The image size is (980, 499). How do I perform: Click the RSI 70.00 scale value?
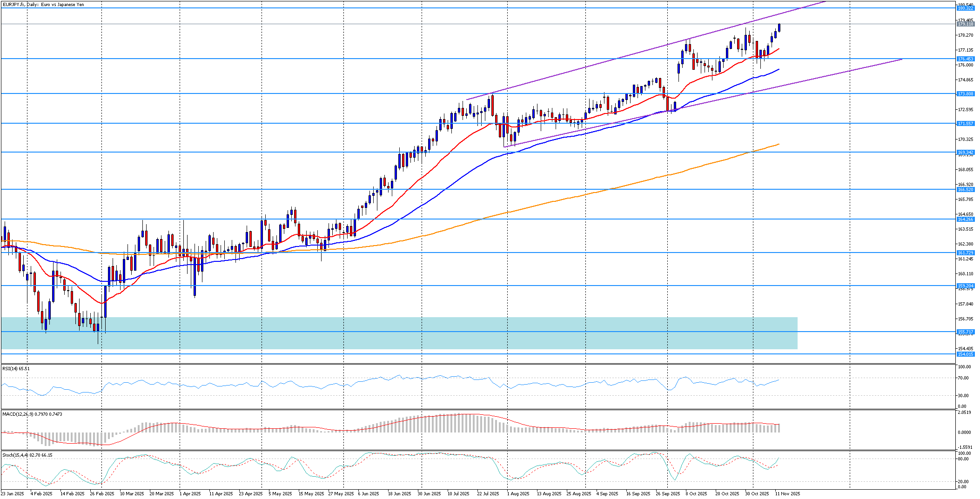pos(963,378)
